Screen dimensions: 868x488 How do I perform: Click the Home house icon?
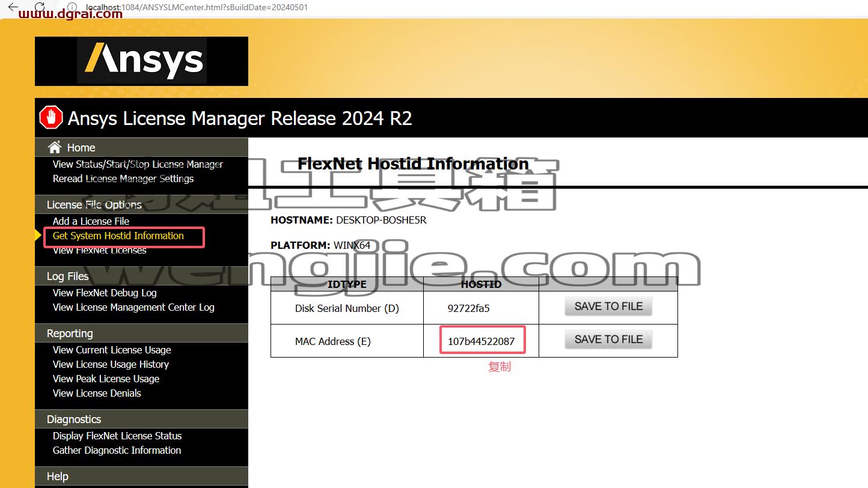[x=55, y=147]
